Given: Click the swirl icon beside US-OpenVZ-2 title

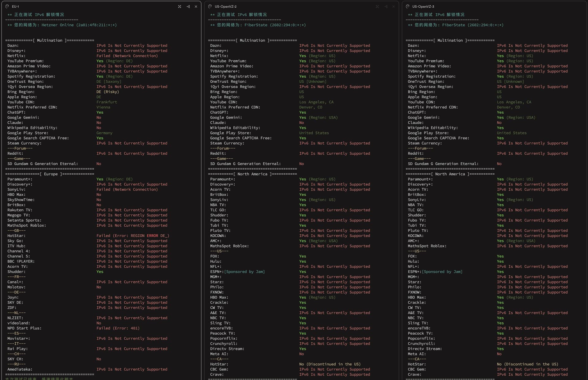Looking at the screenshot, I should tap(210, 6).
